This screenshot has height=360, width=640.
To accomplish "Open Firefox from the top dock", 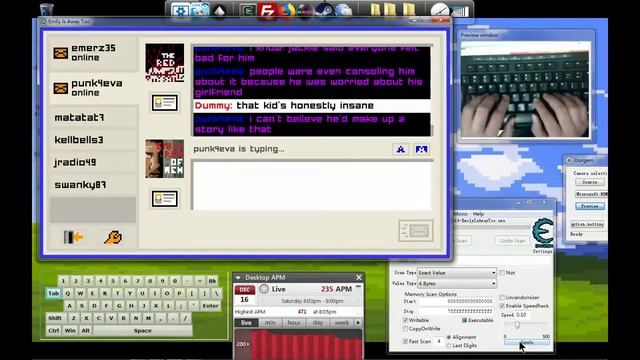I will (x=286, y=10).
